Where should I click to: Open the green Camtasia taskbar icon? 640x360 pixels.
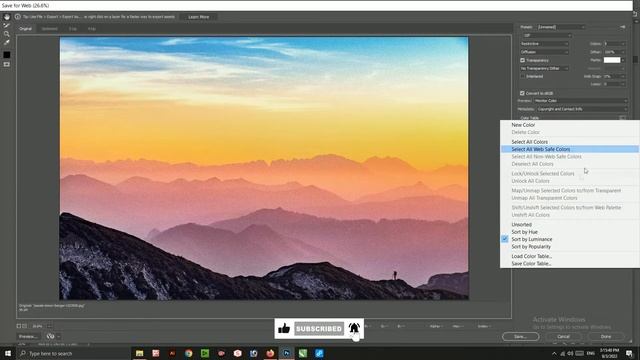(205, 353)
